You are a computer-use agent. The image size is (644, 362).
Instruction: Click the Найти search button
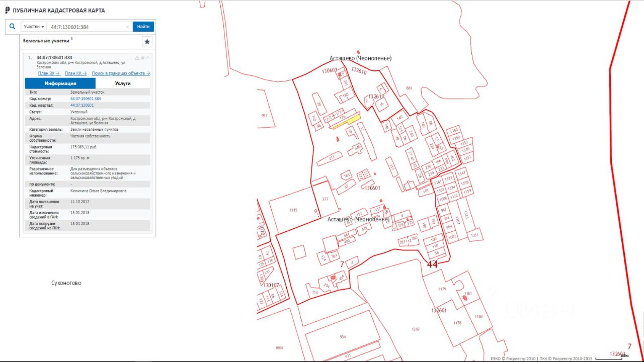click(143, 27)
